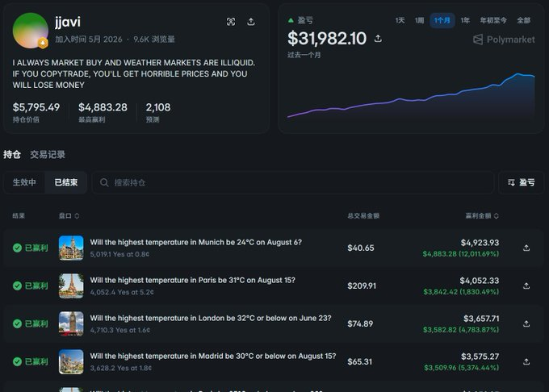Switch to 已结束 positions
549x392 pixels.
[66, 182]
